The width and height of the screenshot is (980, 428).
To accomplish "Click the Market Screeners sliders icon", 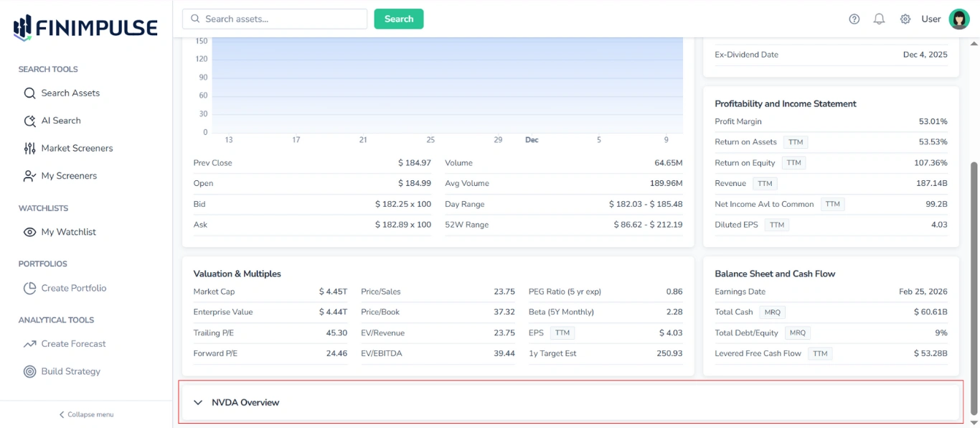I will pos(29,148).
